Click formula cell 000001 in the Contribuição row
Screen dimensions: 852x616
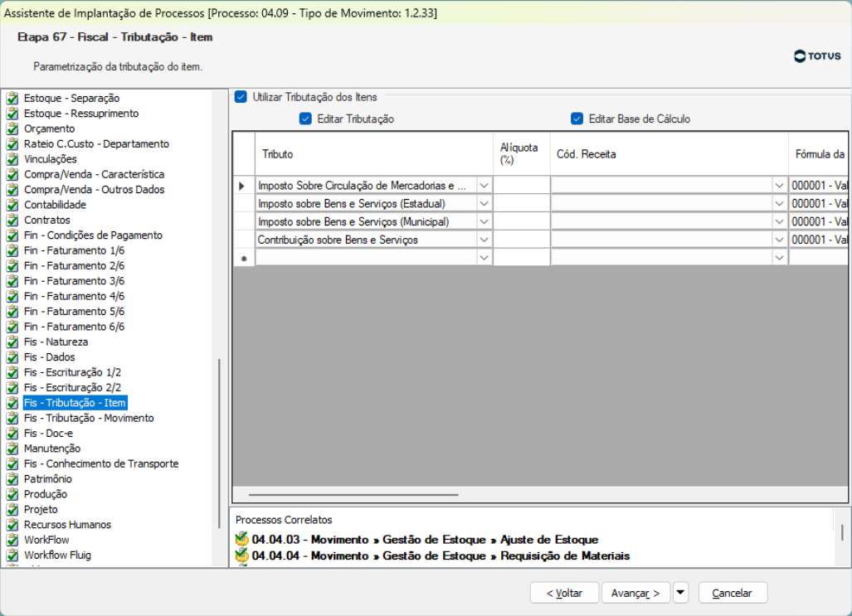click(820, 240)
